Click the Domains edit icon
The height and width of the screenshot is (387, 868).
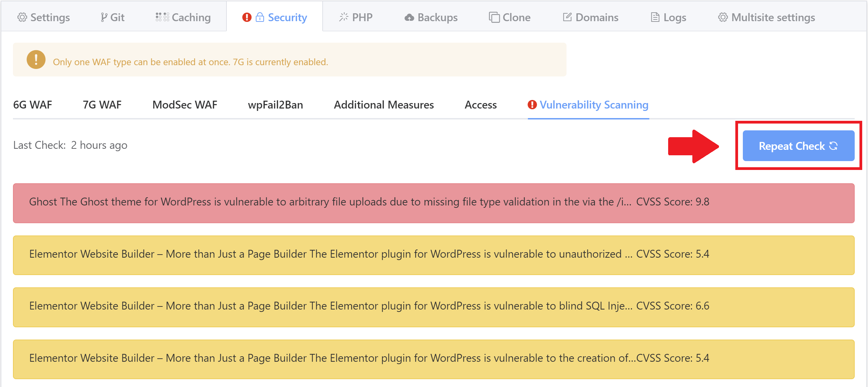point(567,17)
